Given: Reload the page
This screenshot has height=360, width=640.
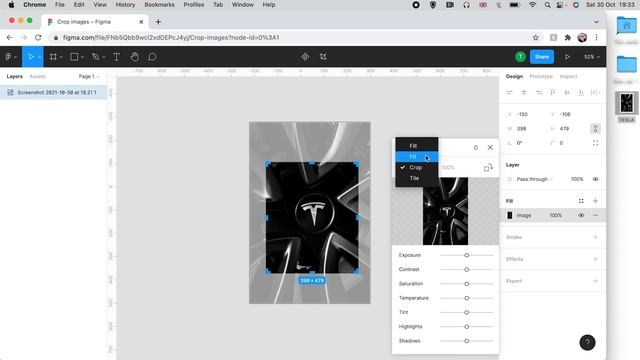Looking at the screenshot, I should [x=38, y=38].
